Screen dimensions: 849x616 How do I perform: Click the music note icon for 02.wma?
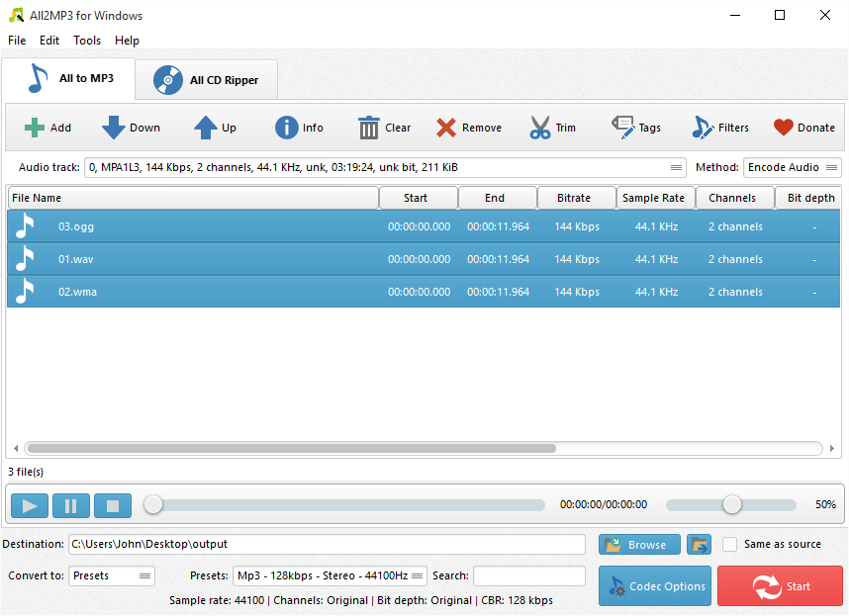pos(25,291)
